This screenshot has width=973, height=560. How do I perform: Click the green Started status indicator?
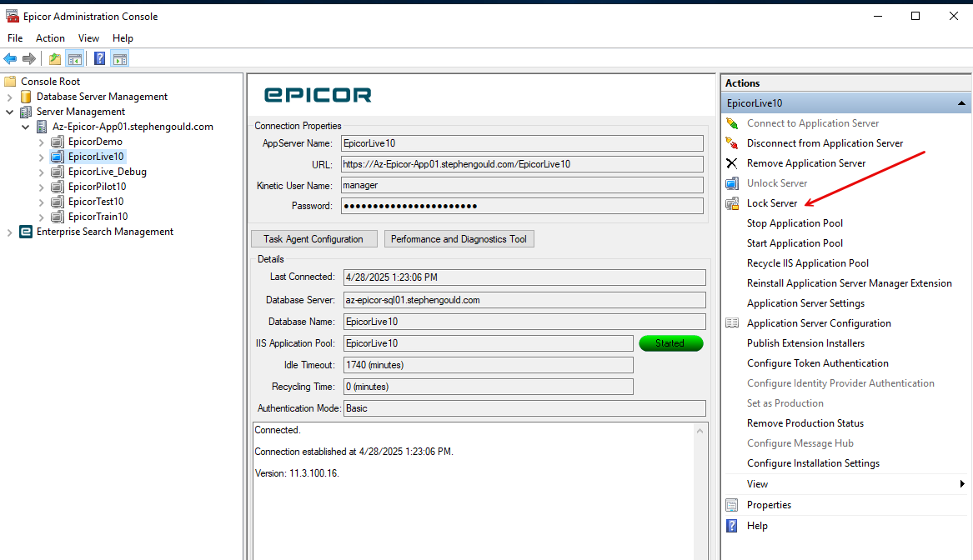671,343
